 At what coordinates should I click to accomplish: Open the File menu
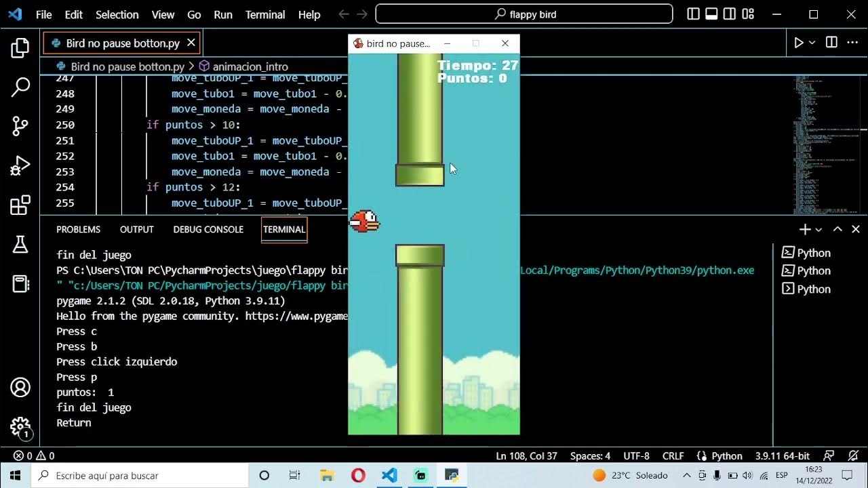pos(43,14)
